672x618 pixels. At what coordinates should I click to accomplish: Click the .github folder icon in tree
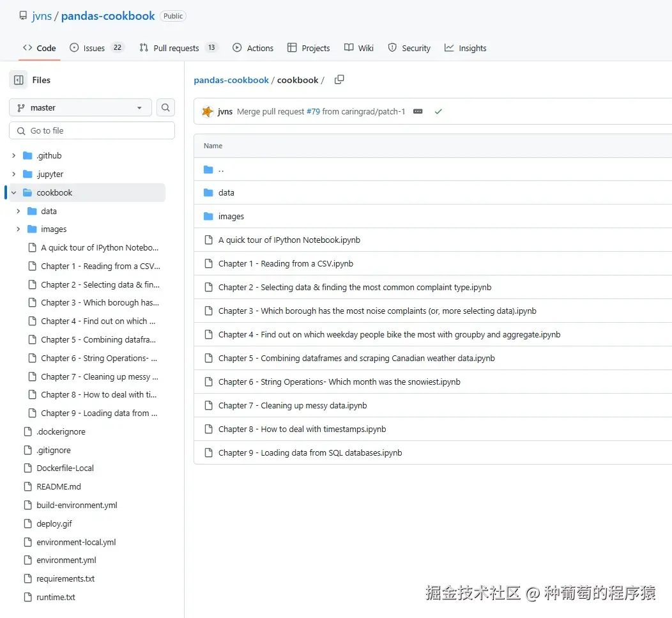(x=27, y=155)
